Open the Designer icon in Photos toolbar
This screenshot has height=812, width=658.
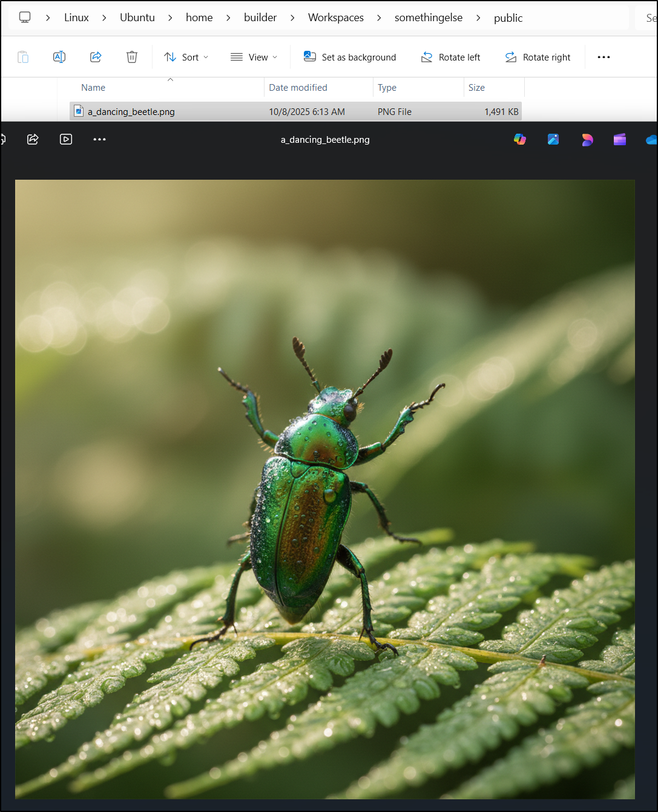587,140
